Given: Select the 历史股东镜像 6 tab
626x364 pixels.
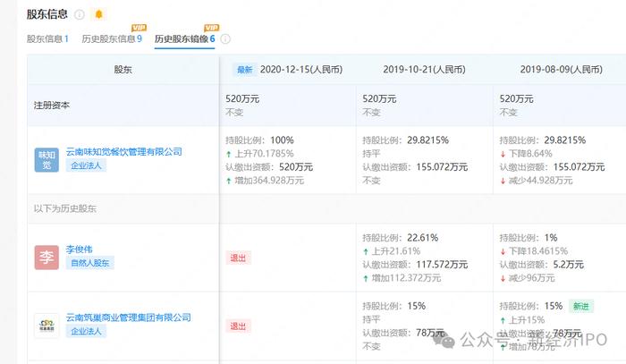Looking at the screenshot, I should 185,38.
